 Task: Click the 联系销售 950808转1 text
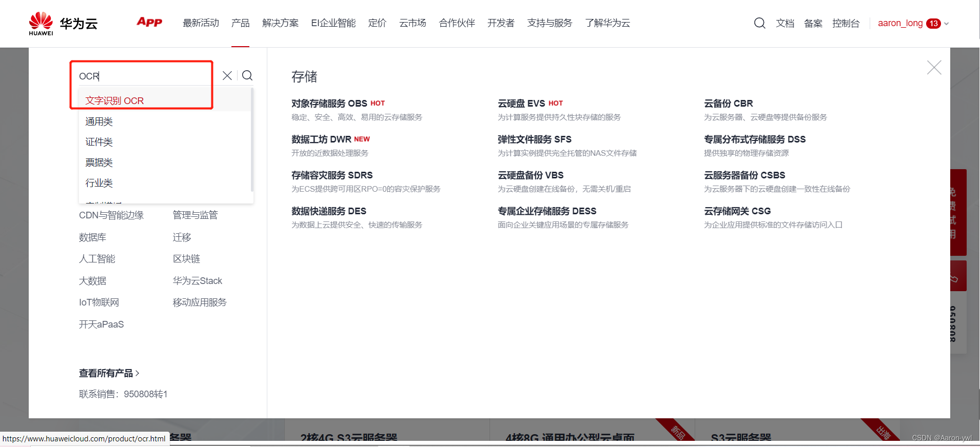tap(123, 394)
